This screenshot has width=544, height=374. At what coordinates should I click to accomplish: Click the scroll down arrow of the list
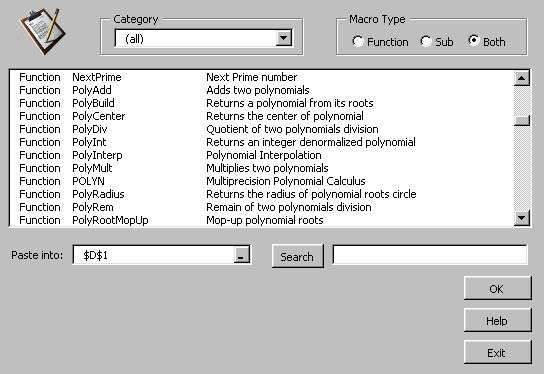[521, 218]
